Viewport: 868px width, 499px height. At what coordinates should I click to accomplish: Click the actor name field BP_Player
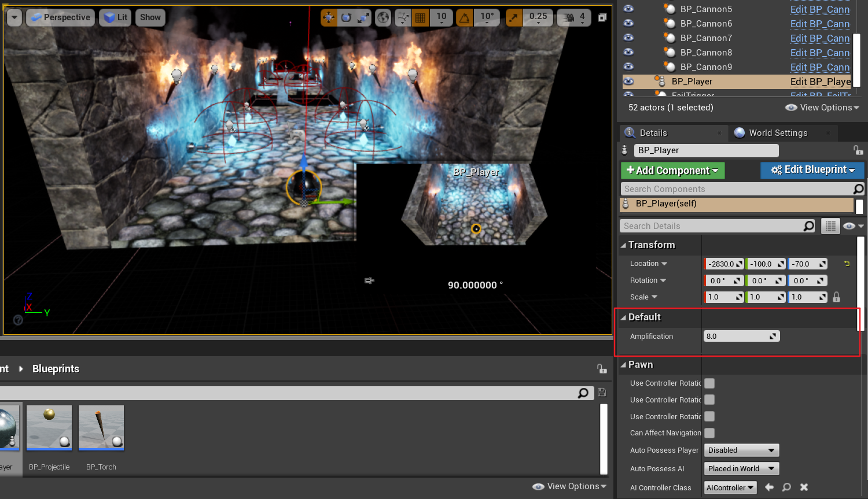(706, 150)
